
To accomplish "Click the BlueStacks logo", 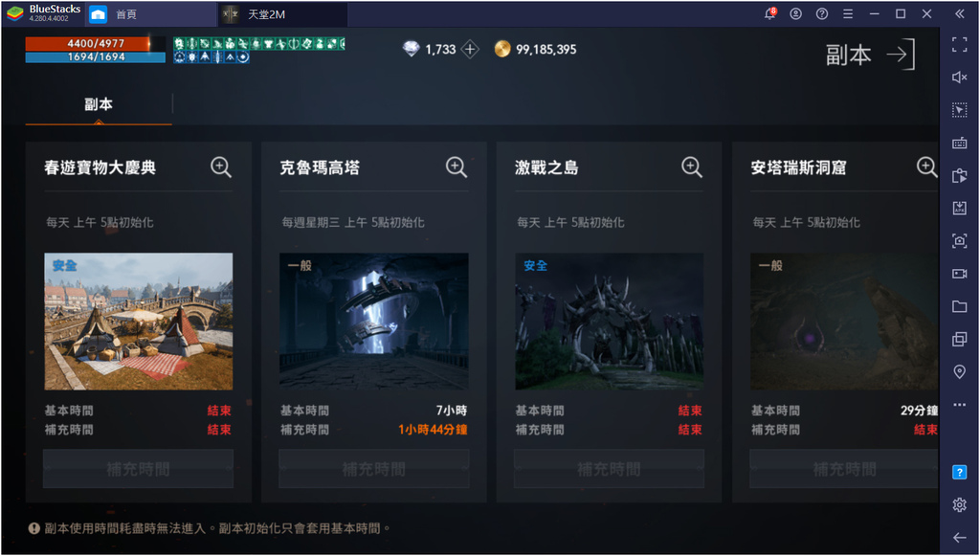I will point(15,13).
